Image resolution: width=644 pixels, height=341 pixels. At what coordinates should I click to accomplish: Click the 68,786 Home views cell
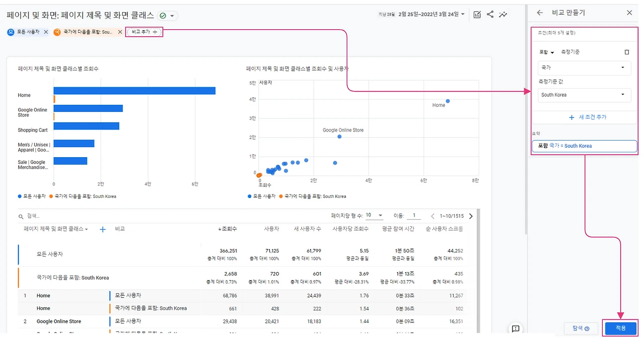point(229,296)
